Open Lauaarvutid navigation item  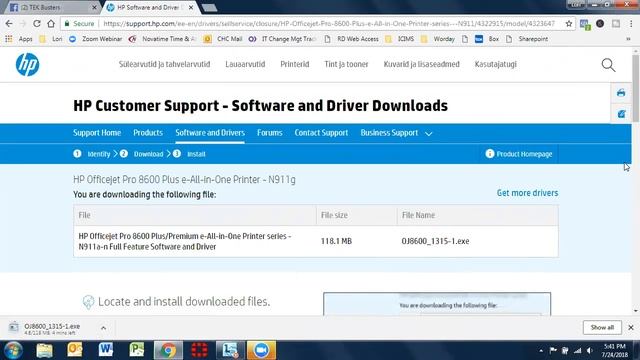[245, 64]
